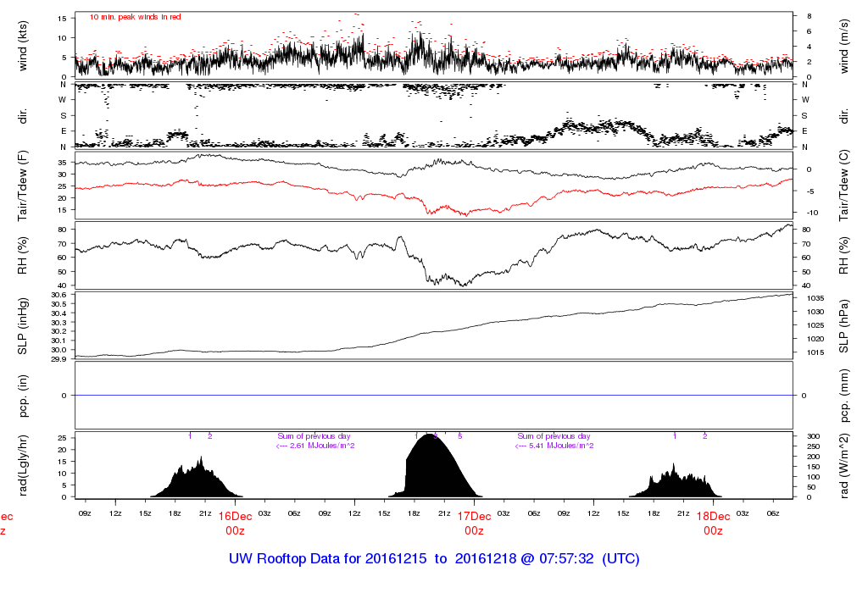Select the "1025" hPa tick value
Screen dimensions: 868x593
(815, 325)
